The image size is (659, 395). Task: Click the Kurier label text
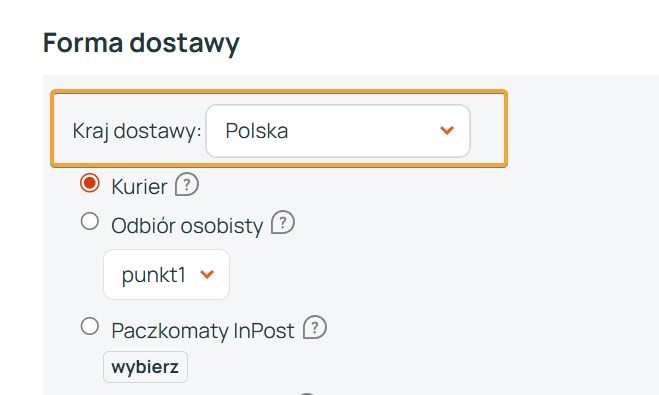coord(139,187)
